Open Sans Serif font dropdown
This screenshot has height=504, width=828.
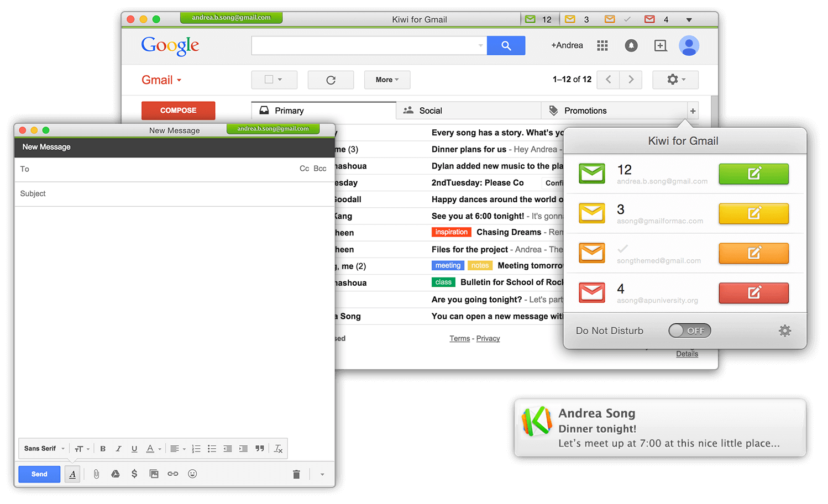click(x=44, y=449)
